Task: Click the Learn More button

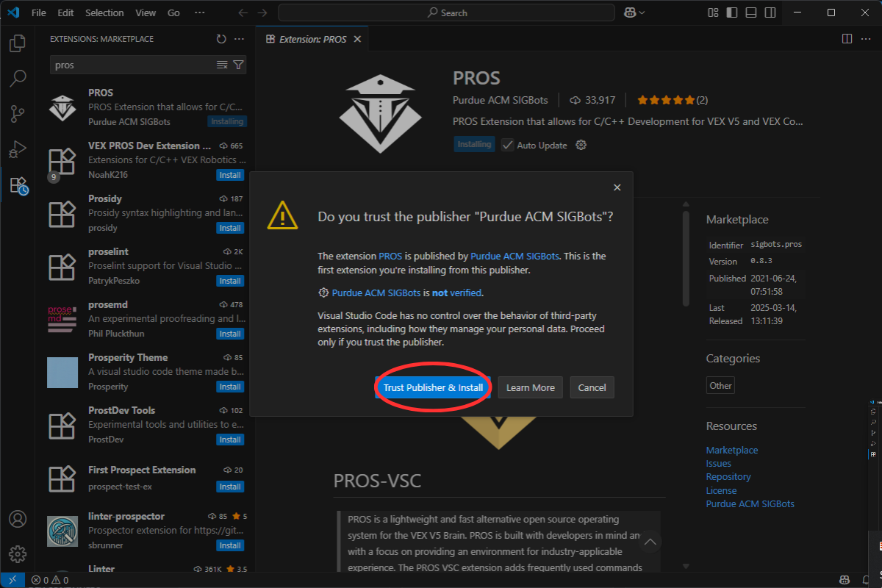Action: tap(530, 387)
